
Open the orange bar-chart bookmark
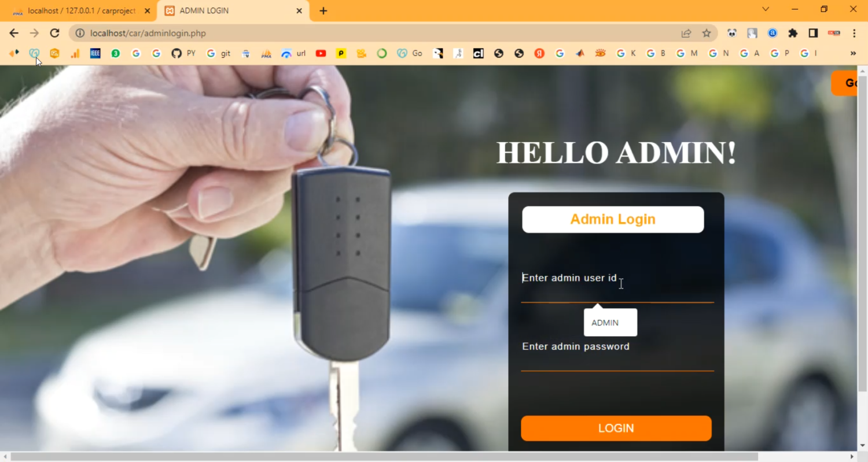75,53
